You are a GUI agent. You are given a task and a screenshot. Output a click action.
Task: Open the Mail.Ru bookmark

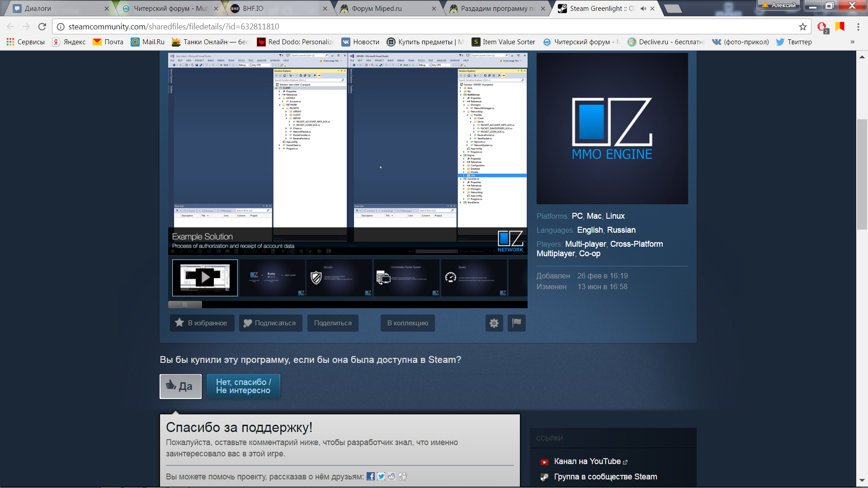pos(148,42)
